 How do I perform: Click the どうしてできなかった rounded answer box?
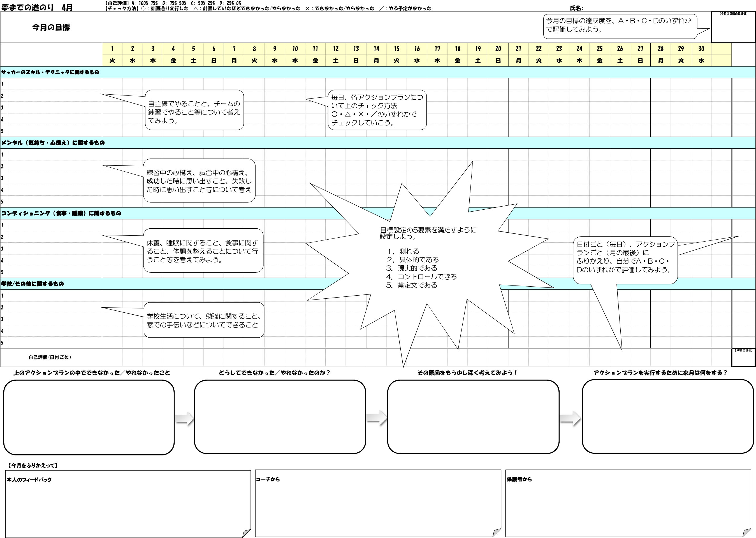coord(280,417)
